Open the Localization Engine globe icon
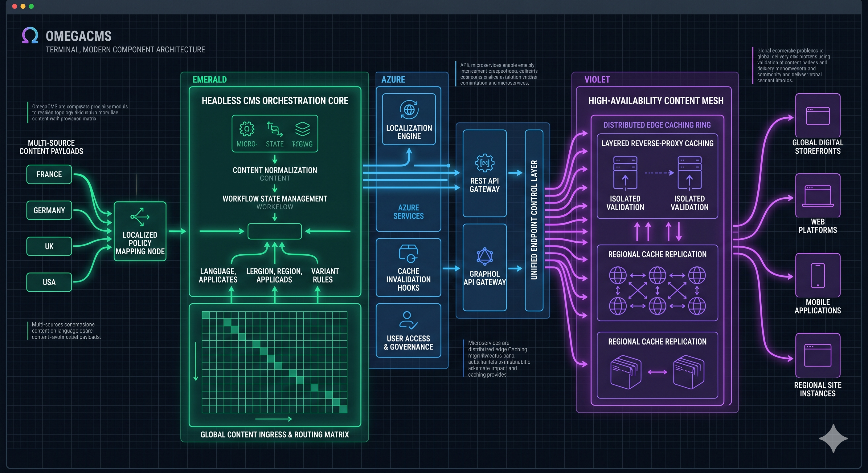The image size is (868, 473). tap(409, 110)
